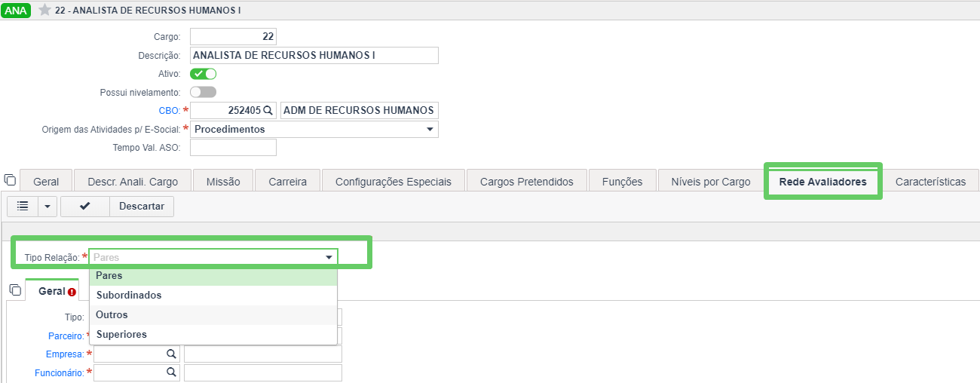Click the Funcionário description field

click(x=263, y=372)
